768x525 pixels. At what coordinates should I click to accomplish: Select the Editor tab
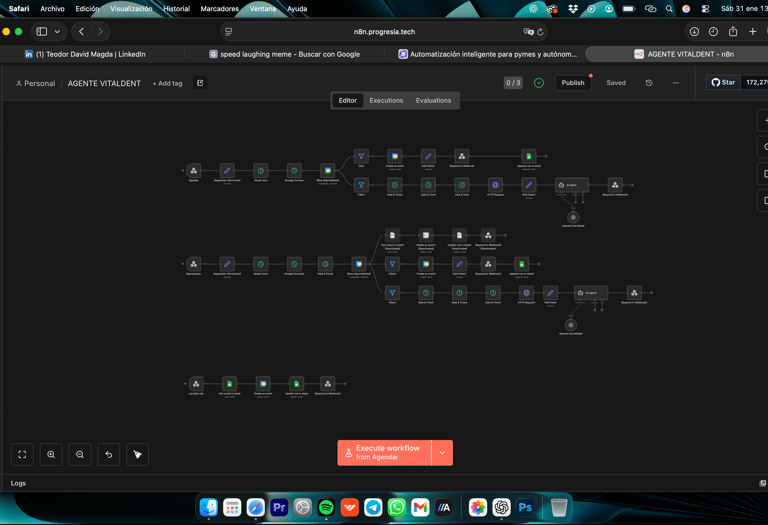[x=348, y=100]
